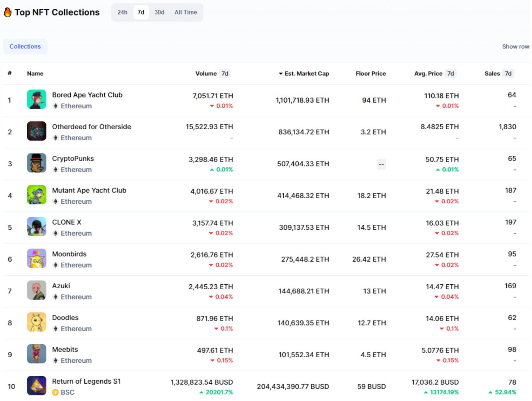Viewport: 532px width, 401px height.
Task: Click the BSC chain label
Action: (x=67, y=392)
